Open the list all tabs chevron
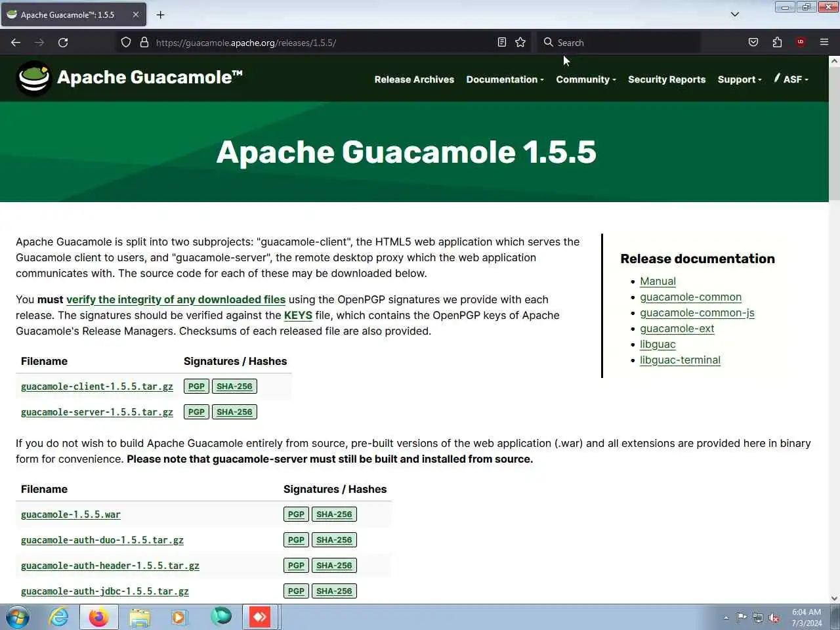Screen dimensions: 840x630 click(x=735, y=14)
